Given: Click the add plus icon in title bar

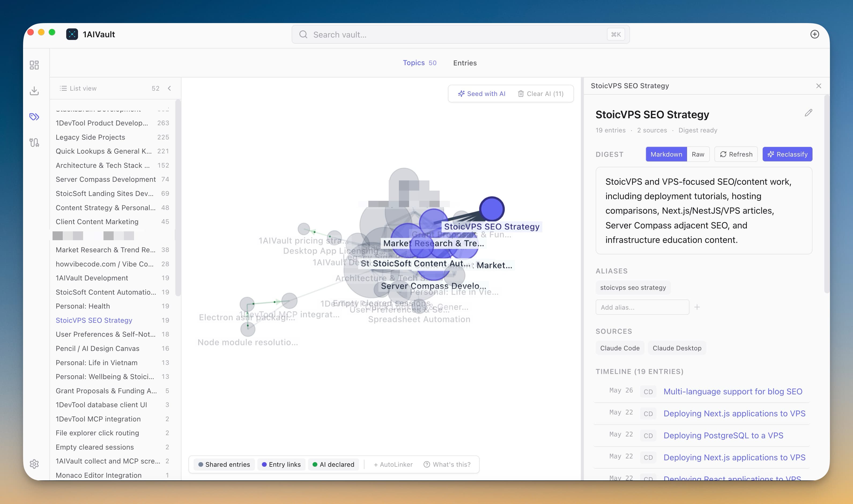Looking at the screenshot, I should click(x=815, y=34).
